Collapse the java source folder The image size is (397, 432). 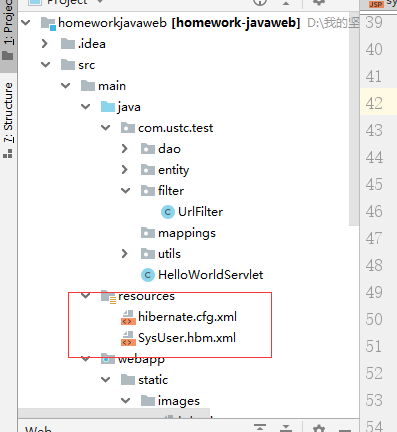click(x=86, y=107)
